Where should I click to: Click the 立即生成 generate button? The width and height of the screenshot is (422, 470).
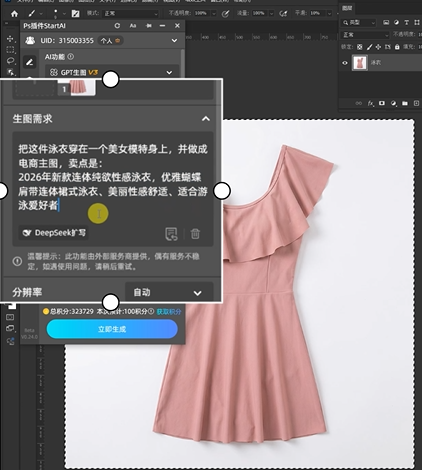tap(112, 329)
